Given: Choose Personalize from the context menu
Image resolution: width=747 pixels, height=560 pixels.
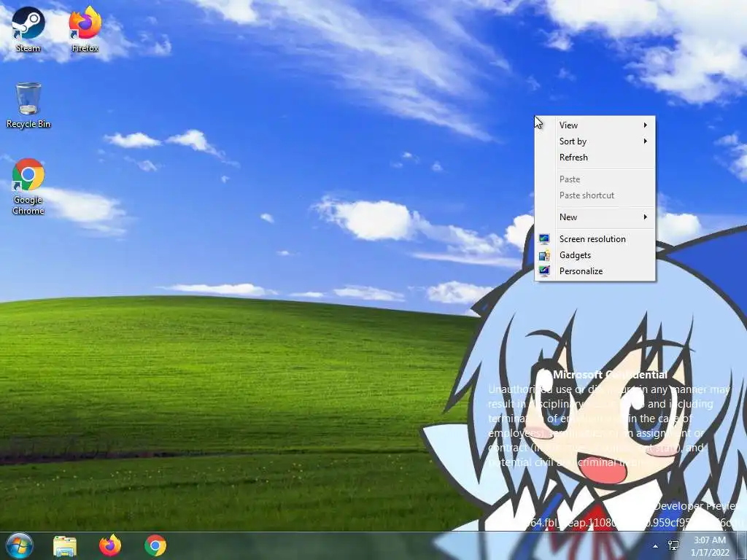Looking at the screenshot, I should point(595,271).
